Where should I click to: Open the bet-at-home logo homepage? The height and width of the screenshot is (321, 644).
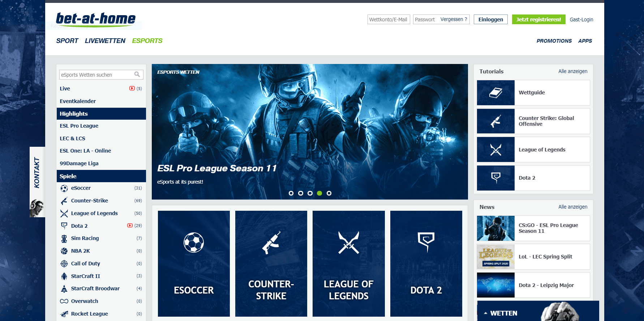tap(96, 20)
